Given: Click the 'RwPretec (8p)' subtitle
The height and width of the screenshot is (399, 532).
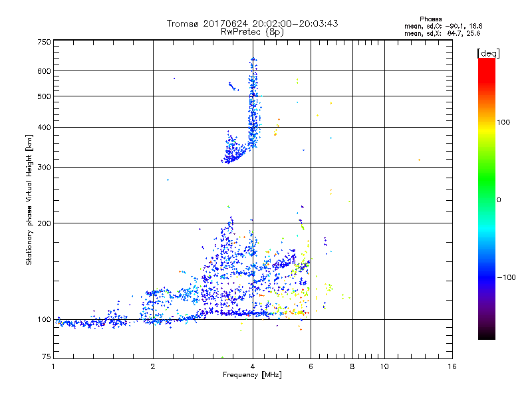Looking at the screenshot, I should [252, 32].
